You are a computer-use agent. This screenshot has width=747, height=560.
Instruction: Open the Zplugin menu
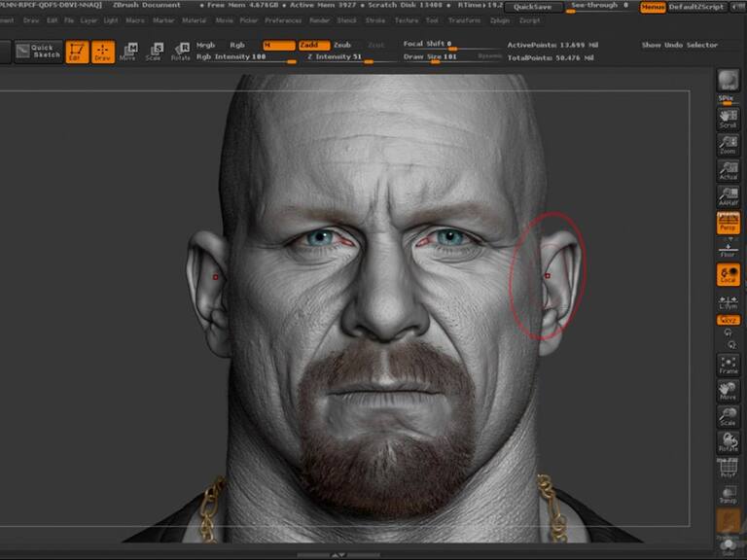pyautogui.click(x=500, y=19)
